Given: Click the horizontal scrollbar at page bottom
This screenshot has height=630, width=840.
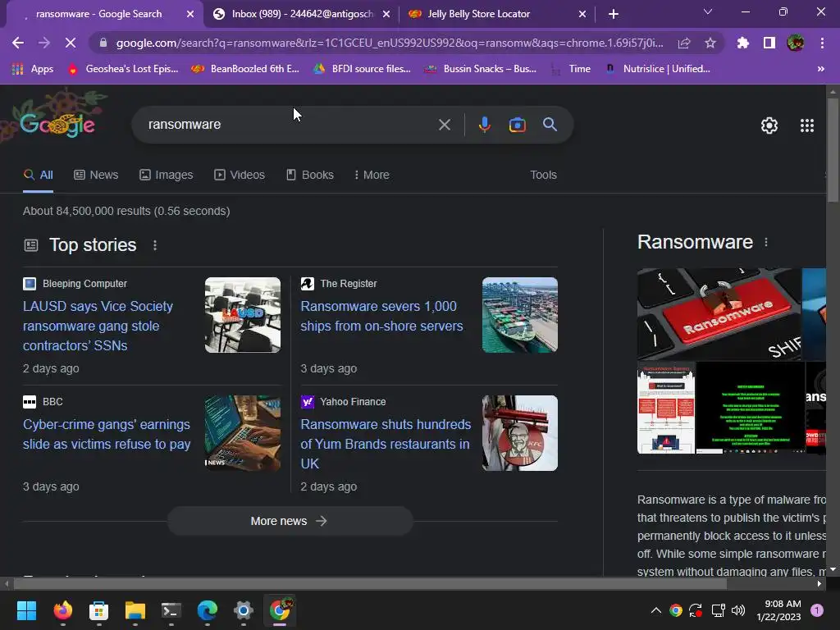Looking at the screenshot, I should point(370,583).
